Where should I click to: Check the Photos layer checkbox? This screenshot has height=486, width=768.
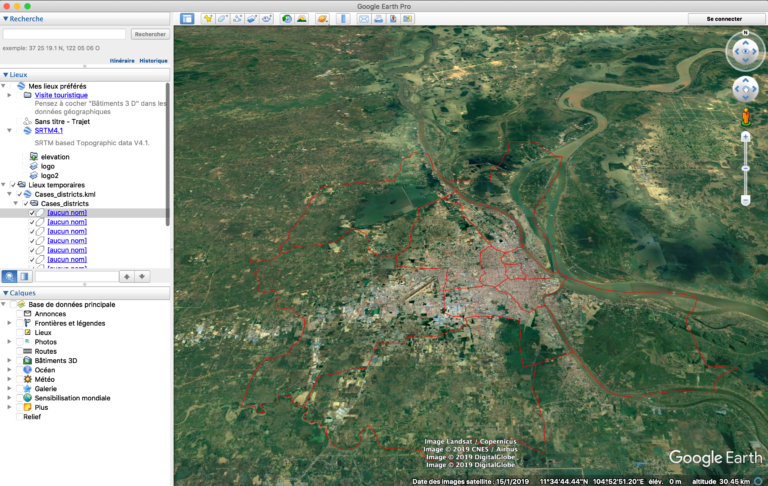click(20, 341)
